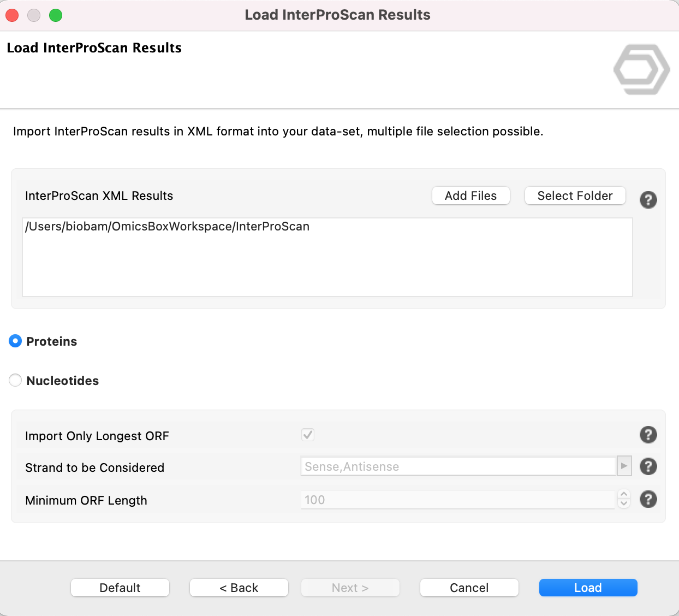679x616 pixels.
Task: Go to previous step with Back button
Action: click(x=239, y=588)
